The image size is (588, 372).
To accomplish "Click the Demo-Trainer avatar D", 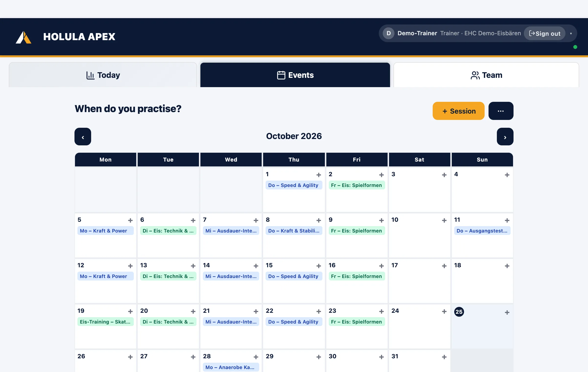I will (x=389, y=33).
